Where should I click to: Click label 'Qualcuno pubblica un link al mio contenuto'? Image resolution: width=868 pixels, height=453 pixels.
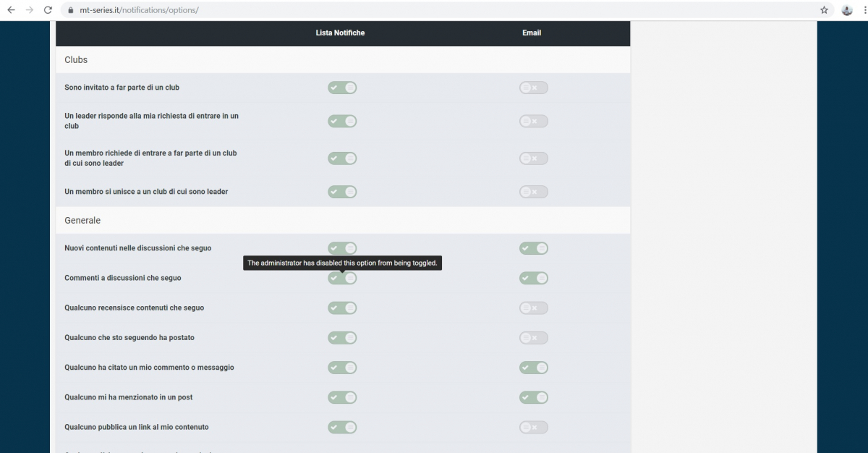pyautogui.click(x=137, y=427)
